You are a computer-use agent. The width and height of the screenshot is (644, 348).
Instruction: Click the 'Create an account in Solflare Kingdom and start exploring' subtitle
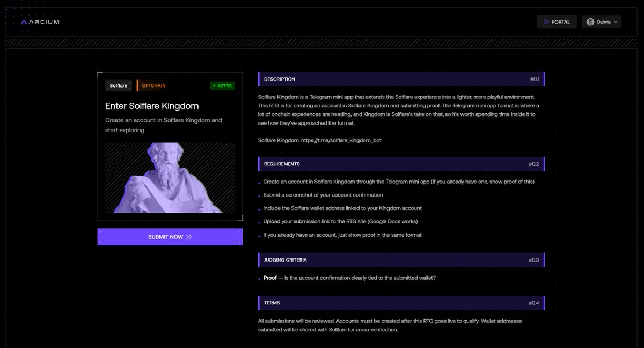click(164, 125)
